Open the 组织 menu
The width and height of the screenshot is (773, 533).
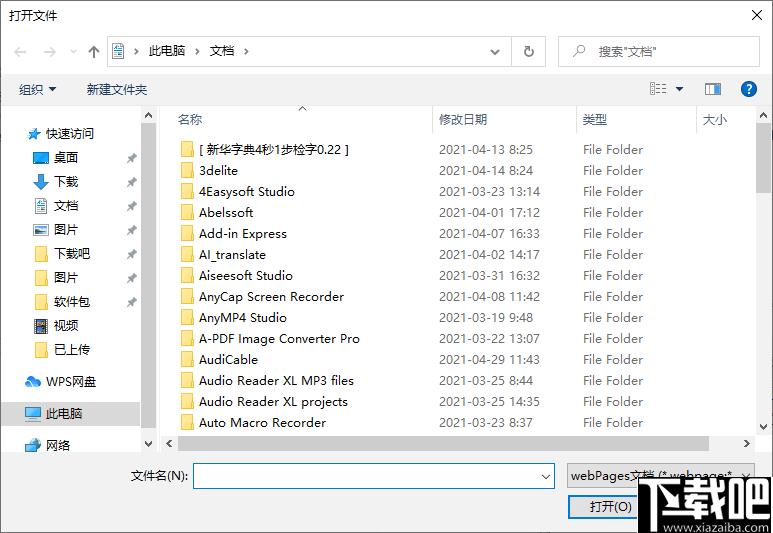click(37, 89)
